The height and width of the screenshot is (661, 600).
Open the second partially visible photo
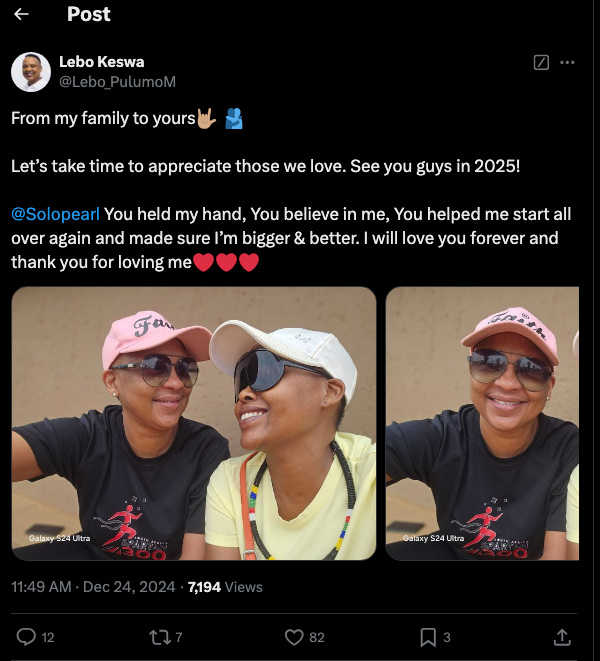[482, 423]
